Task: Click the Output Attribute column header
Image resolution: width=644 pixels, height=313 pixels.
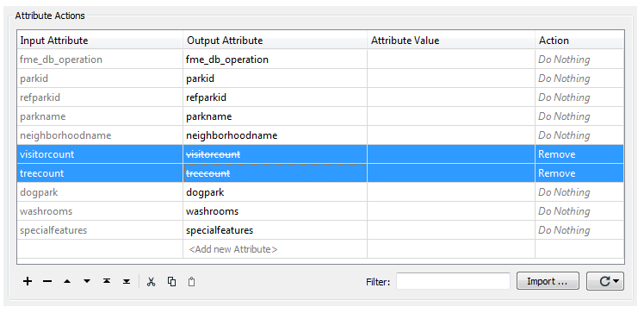Action: pyautogui.click(x=275, y=41)
